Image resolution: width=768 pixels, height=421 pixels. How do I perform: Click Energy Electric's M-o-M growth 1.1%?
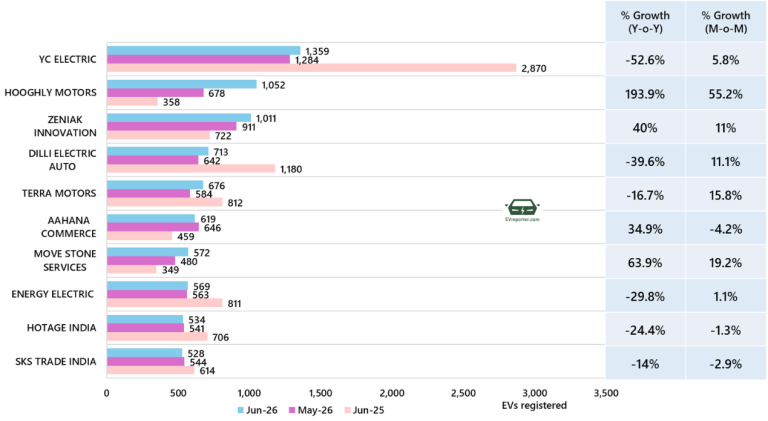tap(726, 297)
